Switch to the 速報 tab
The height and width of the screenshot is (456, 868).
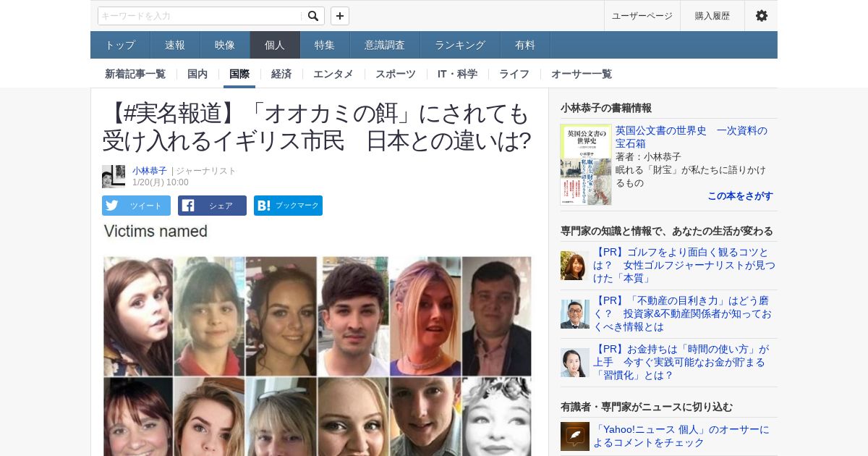[x=175, y=45]
